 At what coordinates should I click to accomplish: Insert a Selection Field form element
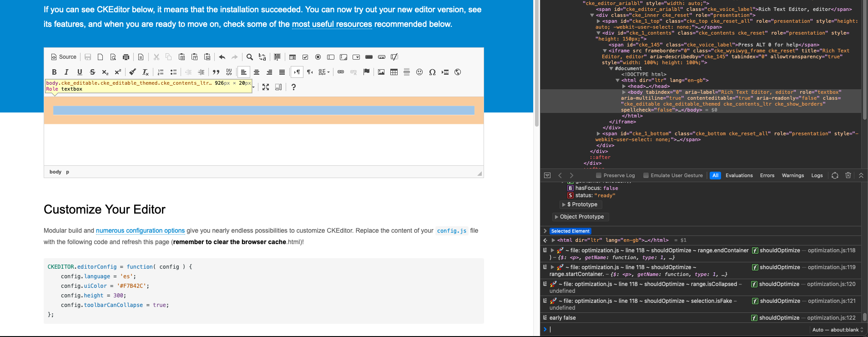(356, 57)
